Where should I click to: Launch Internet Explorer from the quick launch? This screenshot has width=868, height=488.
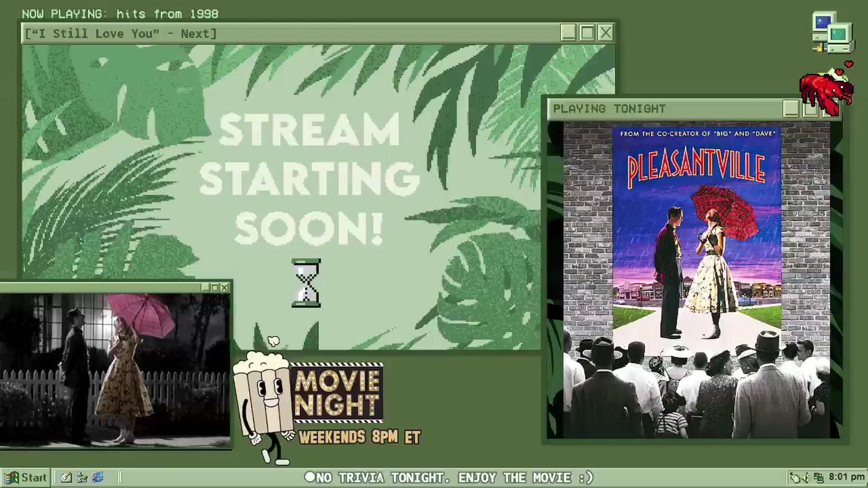98,478
